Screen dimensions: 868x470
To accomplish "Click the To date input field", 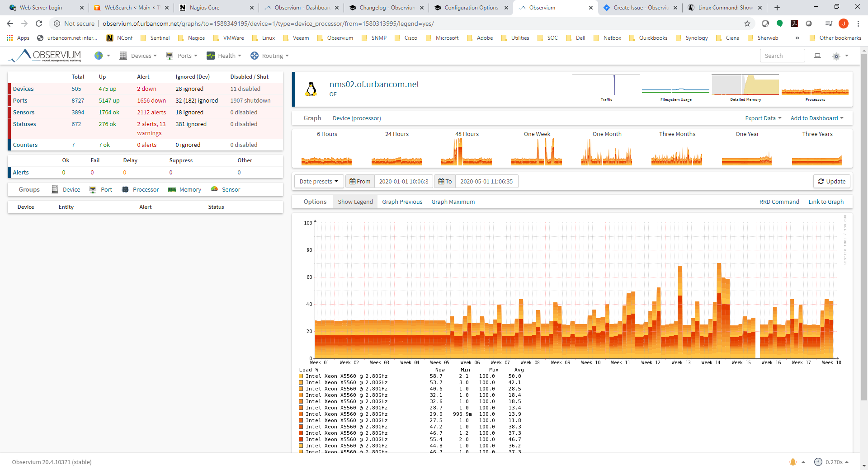I will point(486,181).
